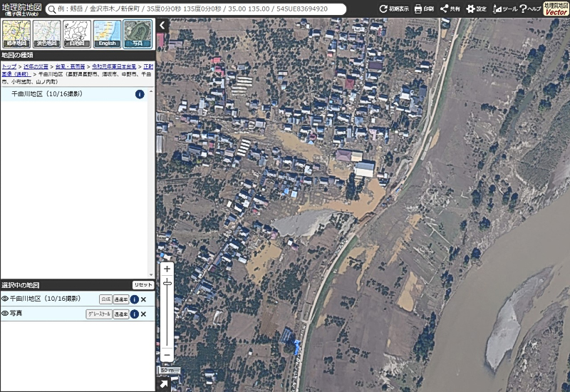570x392 pixels.
Task: Click the zoom slider handle
Action: click(x=167, y=282)
